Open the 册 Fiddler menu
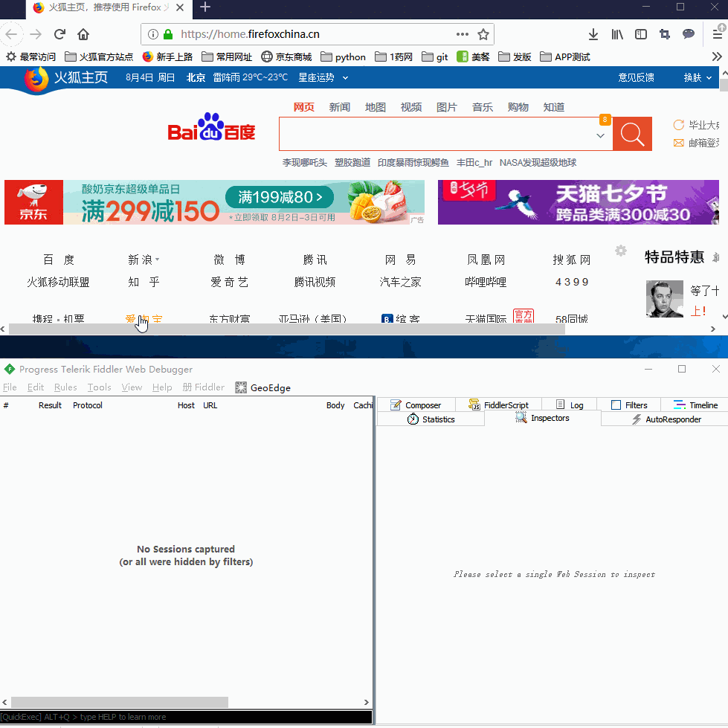The width and height of the screenshot is (728, 728). point(203,387)
